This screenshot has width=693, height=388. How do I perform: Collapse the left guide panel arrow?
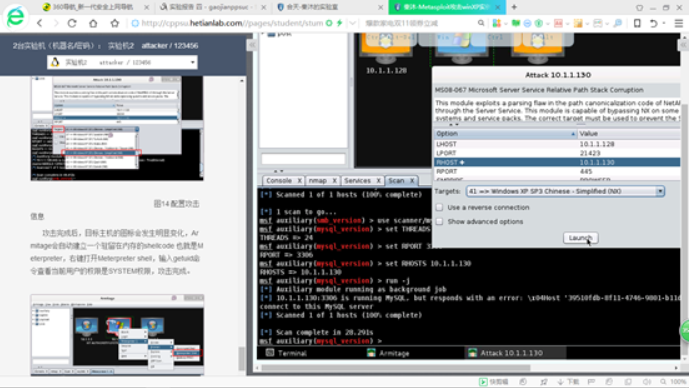point(252,45)
